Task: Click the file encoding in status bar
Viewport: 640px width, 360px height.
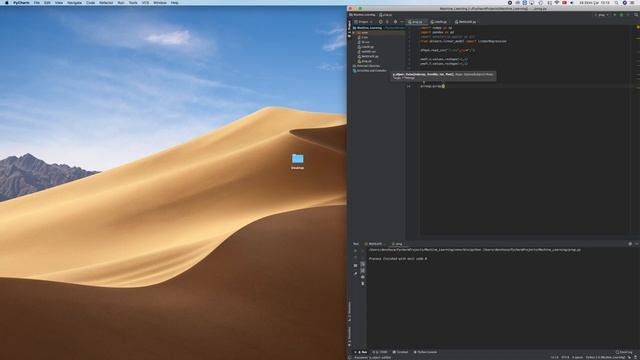Action: pos(565,357)
